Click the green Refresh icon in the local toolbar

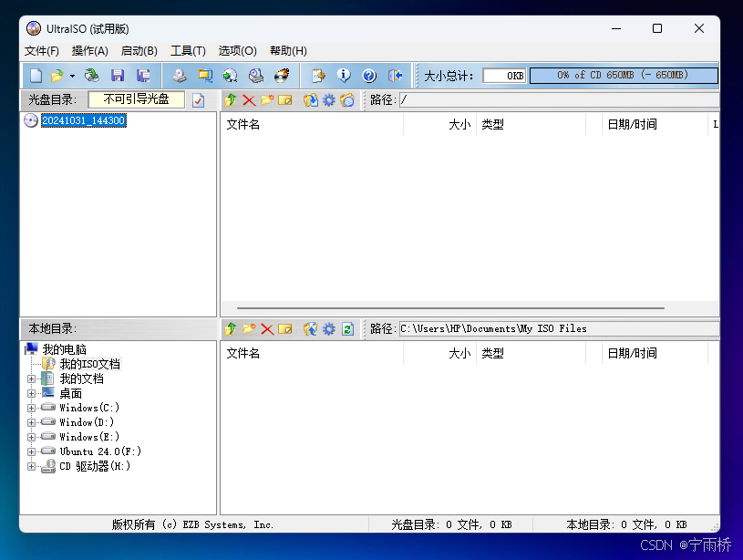click(x=348, y=328)
